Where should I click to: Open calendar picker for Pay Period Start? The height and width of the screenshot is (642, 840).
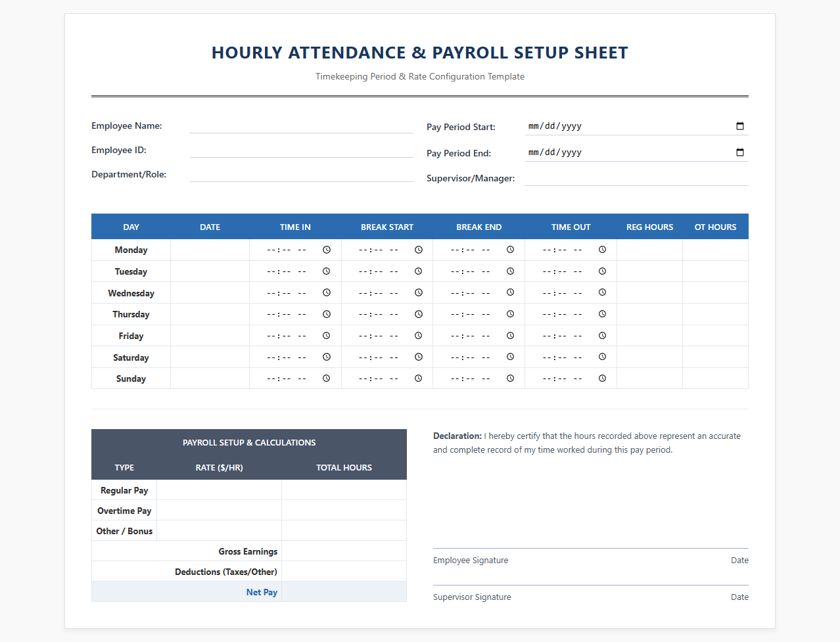[740, 126]
